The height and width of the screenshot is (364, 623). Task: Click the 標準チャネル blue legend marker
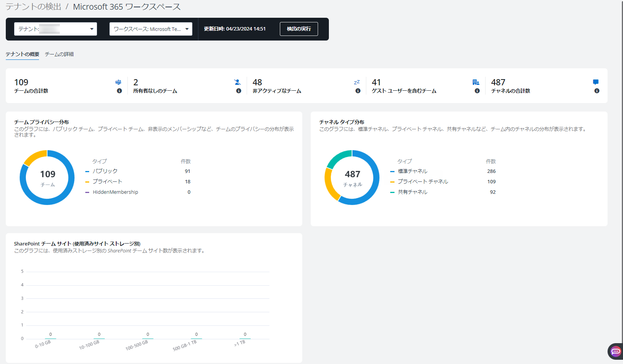click(x=392, y=171)
